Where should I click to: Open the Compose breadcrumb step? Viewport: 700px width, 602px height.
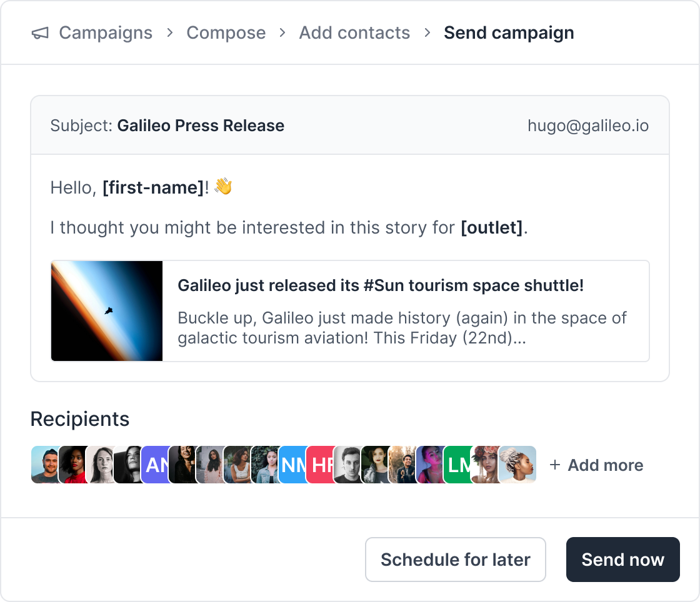click(x=226, y=32)
